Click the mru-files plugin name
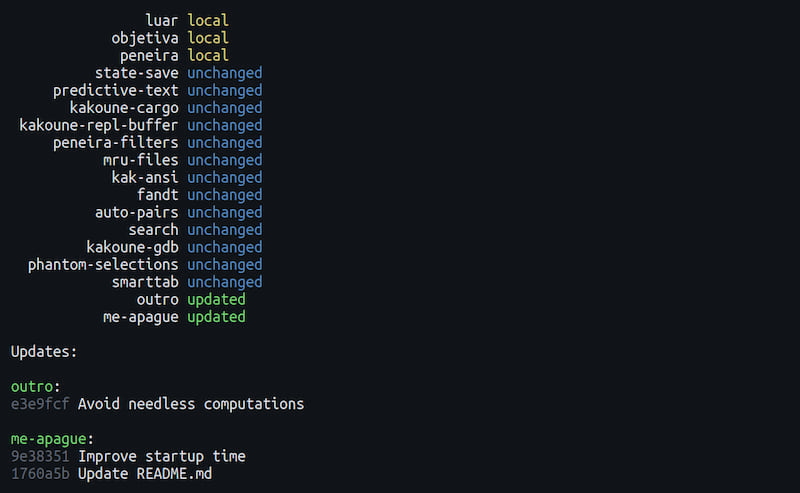 [141, 160]
